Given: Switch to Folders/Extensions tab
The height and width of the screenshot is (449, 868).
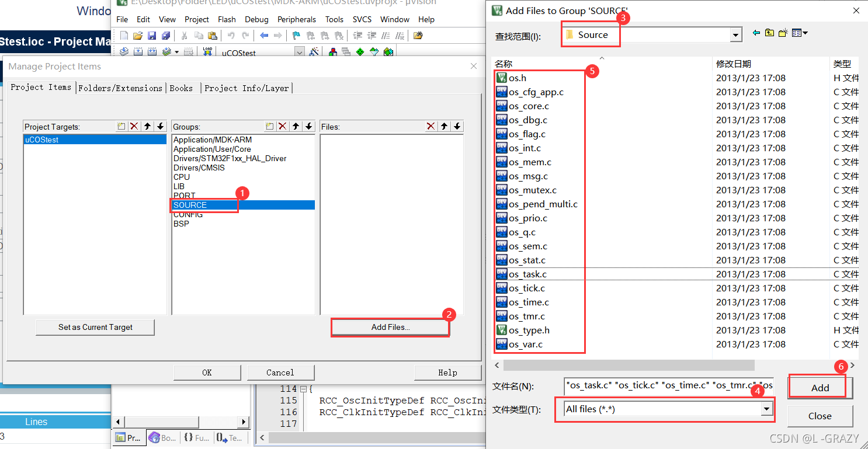Looking at the screenshot, I should click(120, 88).
